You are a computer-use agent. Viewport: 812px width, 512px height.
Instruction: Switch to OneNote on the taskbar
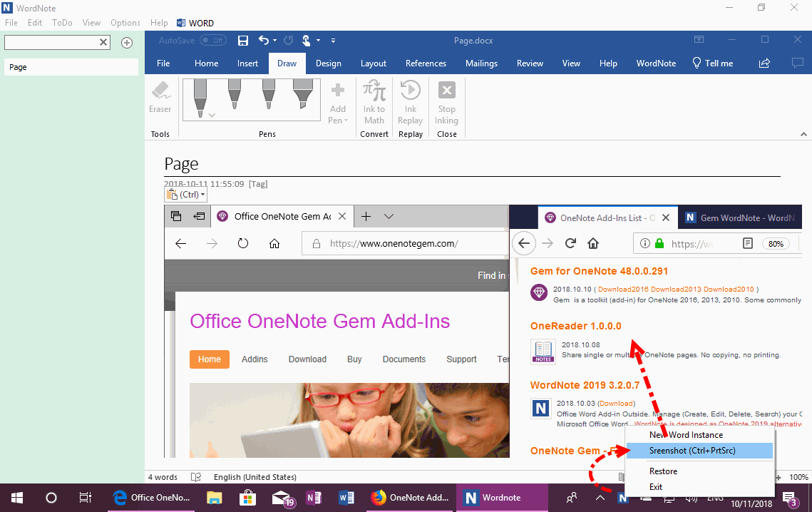coord(314,498)
